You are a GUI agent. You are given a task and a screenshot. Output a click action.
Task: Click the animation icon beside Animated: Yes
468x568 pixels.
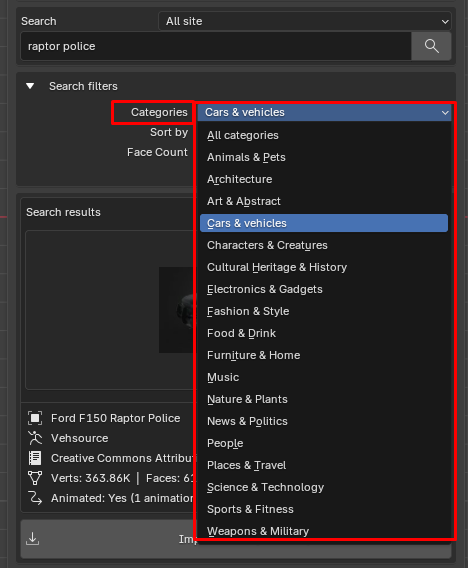[35, 498]
